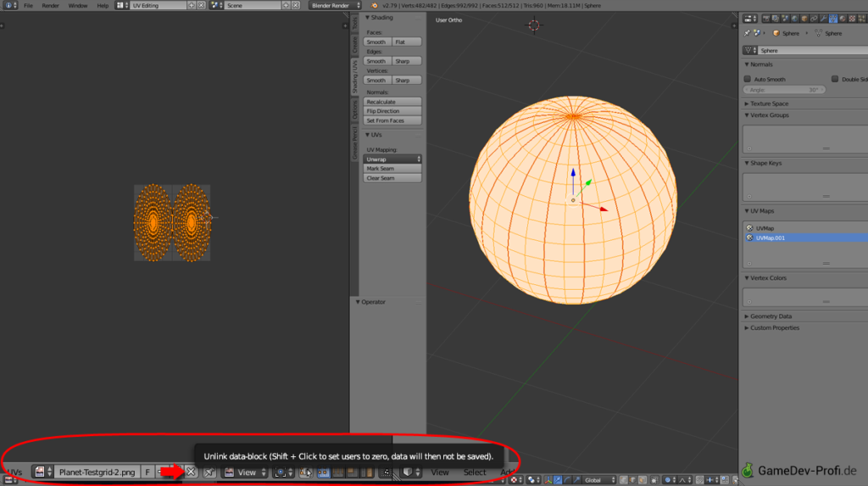The image size is (868, 486).
Task: Select face select mode icon in 3D header
Action: coord(643,480)
